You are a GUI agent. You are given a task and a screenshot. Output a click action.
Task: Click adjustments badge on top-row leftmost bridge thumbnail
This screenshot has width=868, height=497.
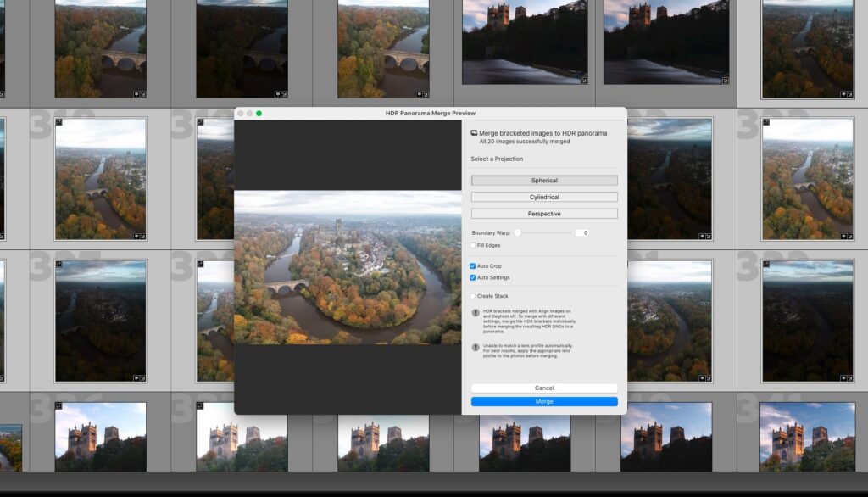[x=142, y=94]
